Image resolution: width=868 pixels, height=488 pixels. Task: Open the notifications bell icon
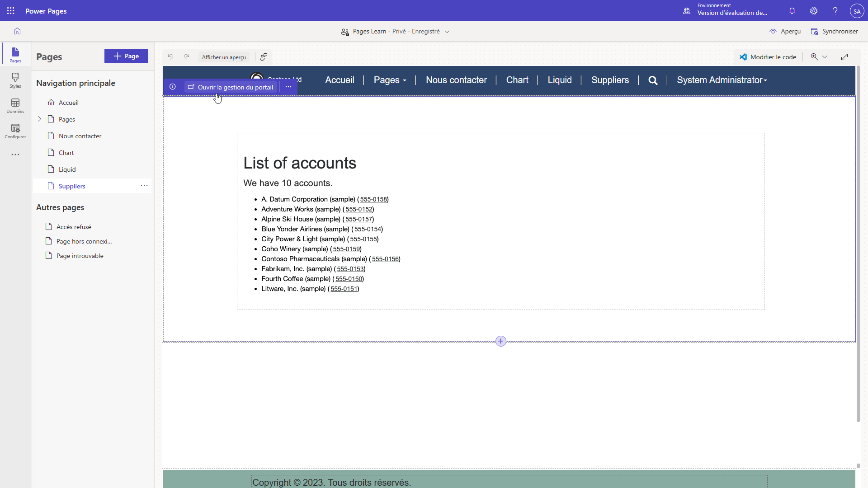point(792,11)
